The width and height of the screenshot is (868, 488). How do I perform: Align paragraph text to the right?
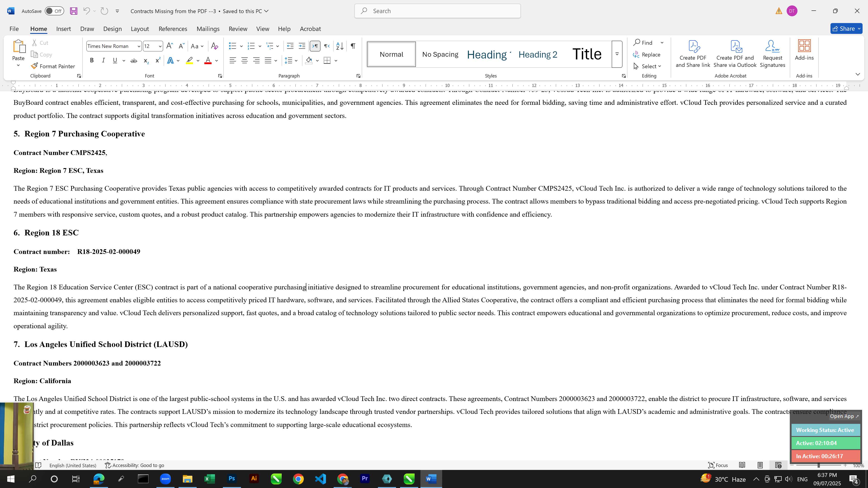(256, 61)
